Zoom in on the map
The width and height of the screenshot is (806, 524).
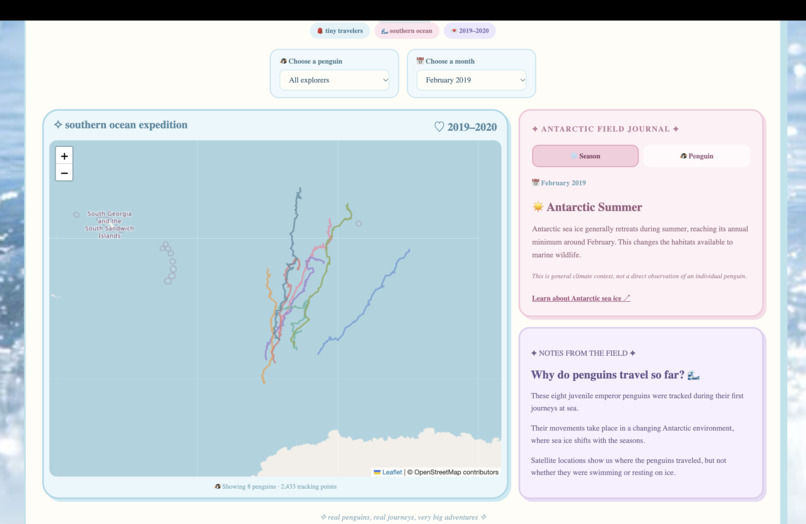[64, 156]
